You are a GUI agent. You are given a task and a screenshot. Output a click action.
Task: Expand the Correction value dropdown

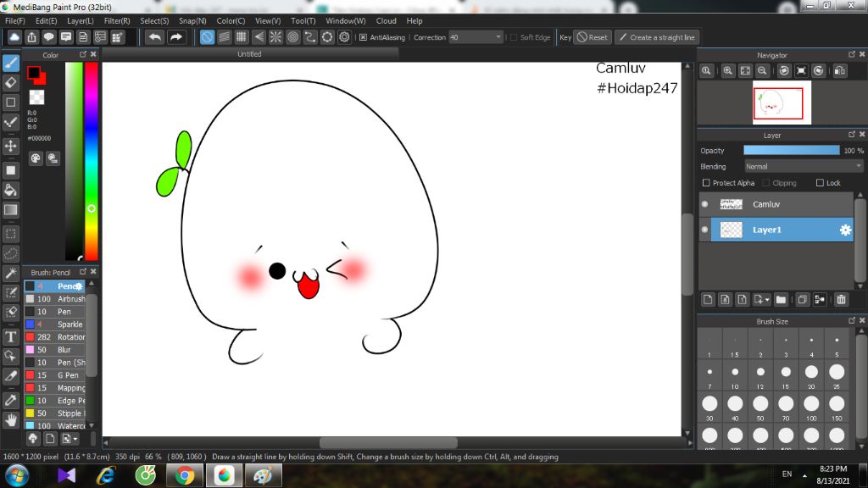(498, 37)
